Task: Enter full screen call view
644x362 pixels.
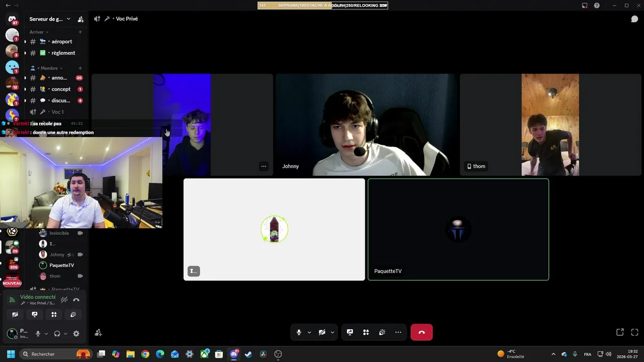Action: point(634,332)
